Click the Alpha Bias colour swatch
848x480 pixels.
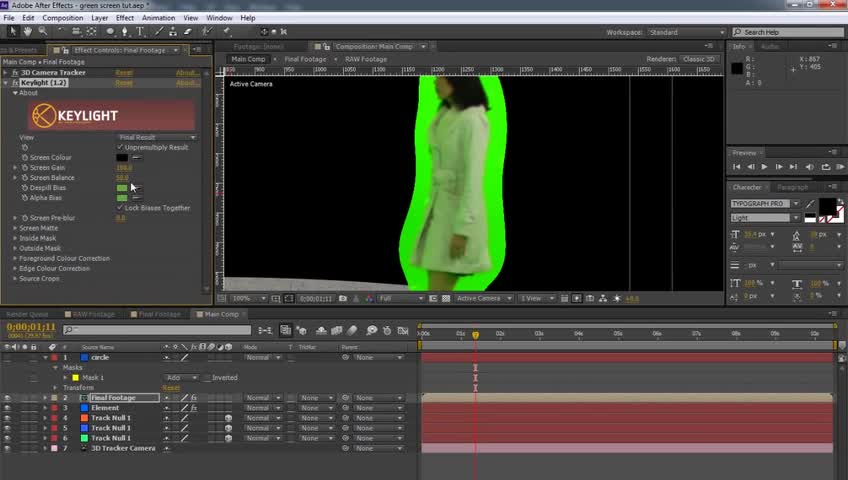coord(122,198)
